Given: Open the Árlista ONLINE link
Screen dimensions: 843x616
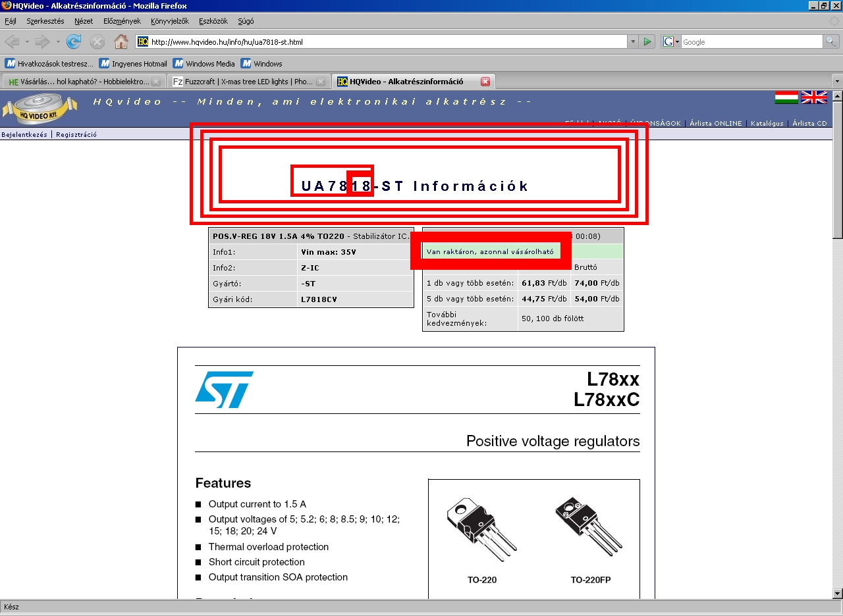Looking at the screenshot, I should point(716,123).
